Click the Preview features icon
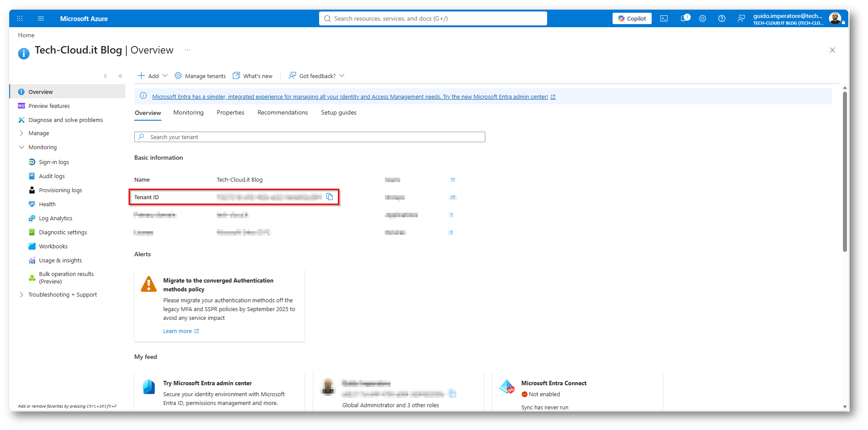 pos(22,106)
